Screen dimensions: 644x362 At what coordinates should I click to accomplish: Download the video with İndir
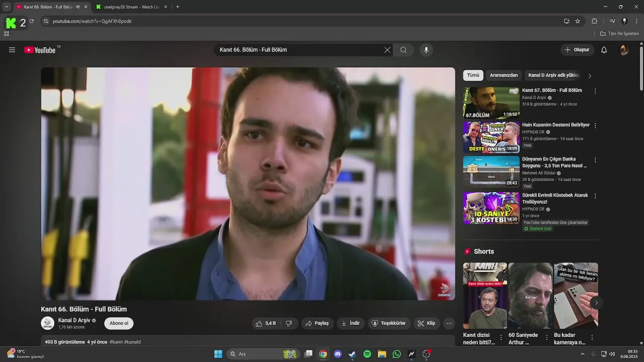351,323
